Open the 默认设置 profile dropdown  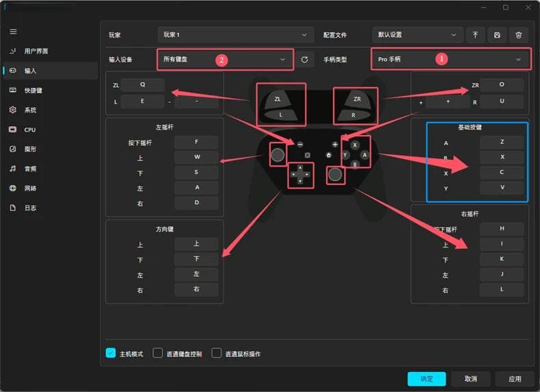tap(417, 35)
